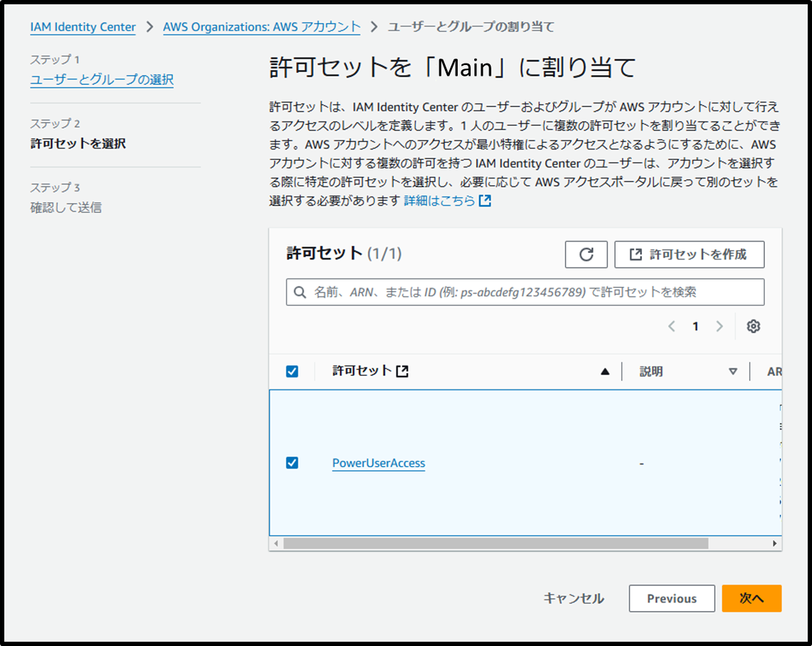This screenshot has width=812, height=646.
Task: Open IAM Identity Center breadcrumb link
Action: [83, 27]
